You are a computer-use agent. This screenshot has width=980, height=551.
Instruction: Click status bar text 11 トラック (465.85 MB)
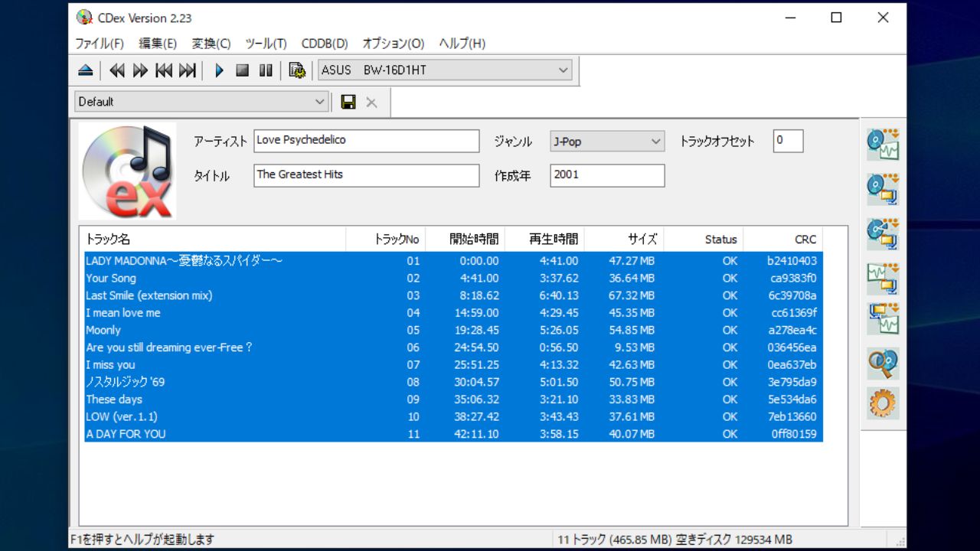(x=615, y=540)
